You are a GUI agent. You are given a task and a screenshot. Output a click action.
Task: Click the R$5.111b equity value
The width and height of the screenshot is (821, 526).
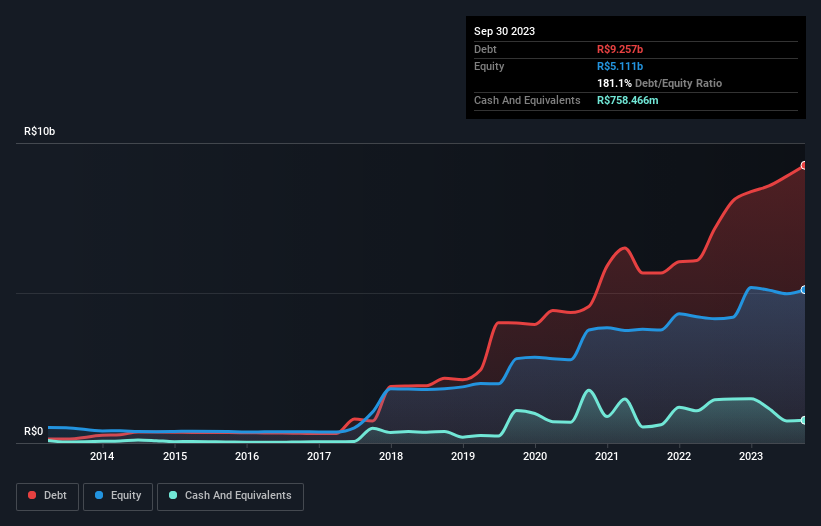(620, 66)
